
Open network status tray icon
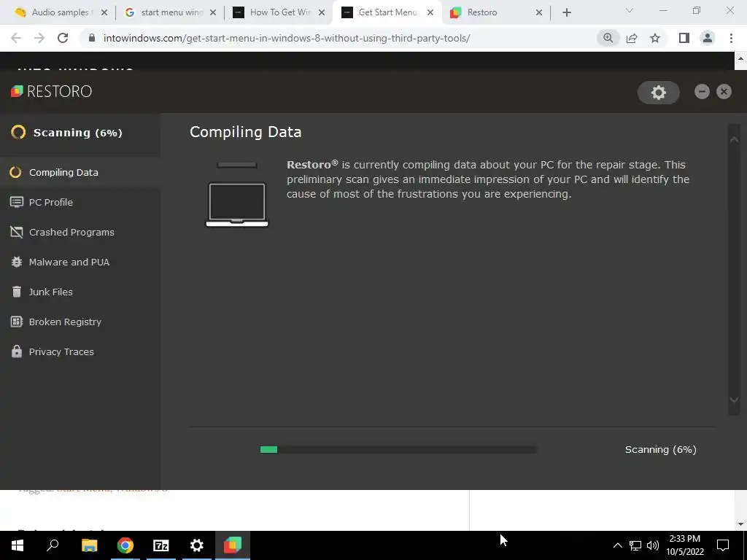coord(635,545)
